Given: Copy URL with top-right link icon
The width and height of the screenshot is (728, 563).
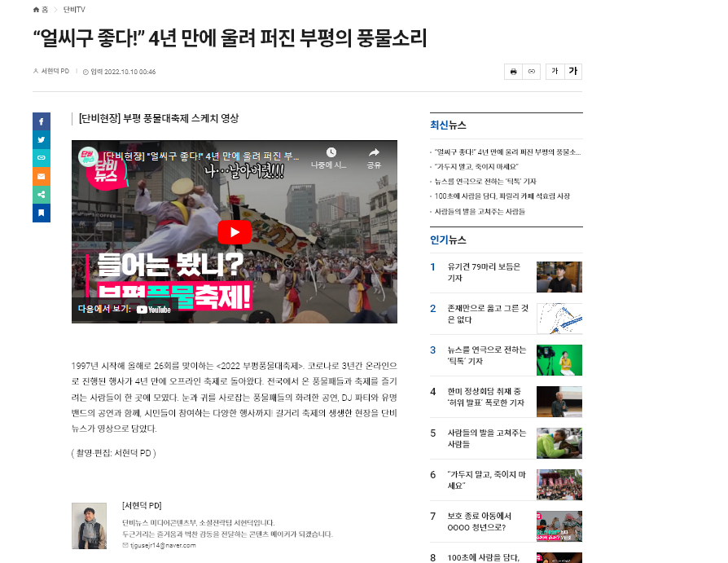Looking at the screenshot, I should (x=532, y=72).
